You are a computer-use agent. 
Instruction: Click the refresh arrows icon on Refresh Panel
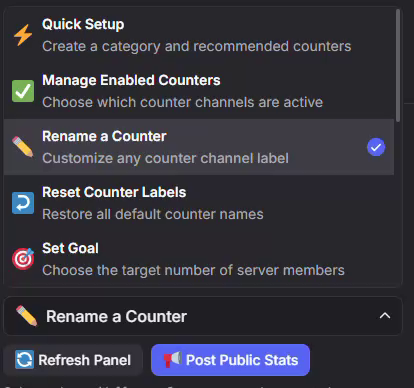[x=24, y=360]
